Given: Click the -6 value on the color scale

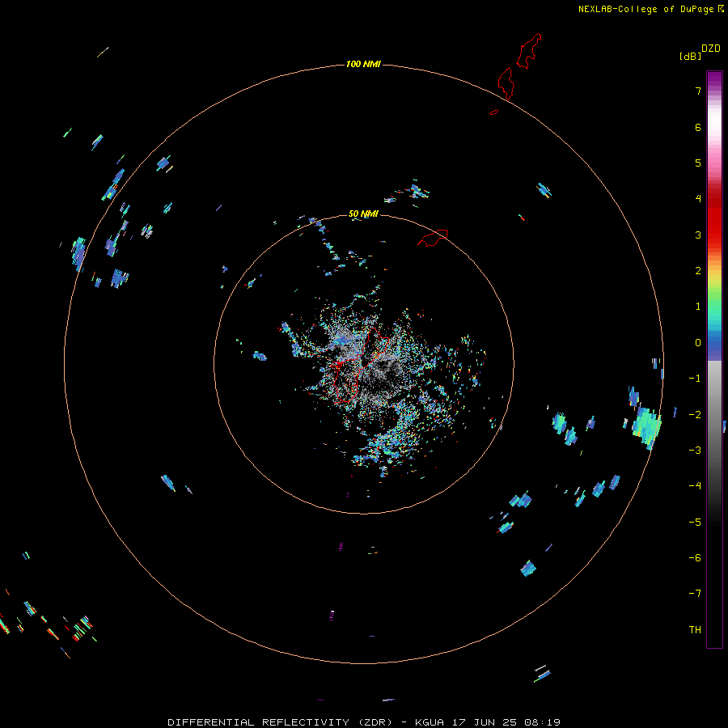Looking at the screenshot, I should [695, 558].
